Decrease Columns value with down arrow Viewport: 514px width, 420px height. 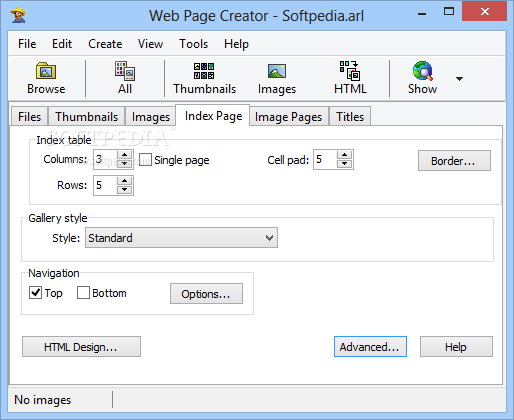125,164
